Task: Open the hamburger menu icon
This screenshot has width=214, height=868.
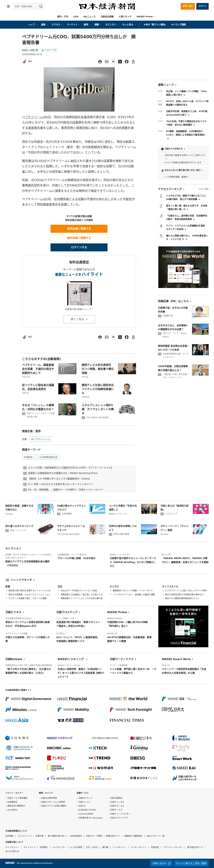Action: [x=8, y=6]
